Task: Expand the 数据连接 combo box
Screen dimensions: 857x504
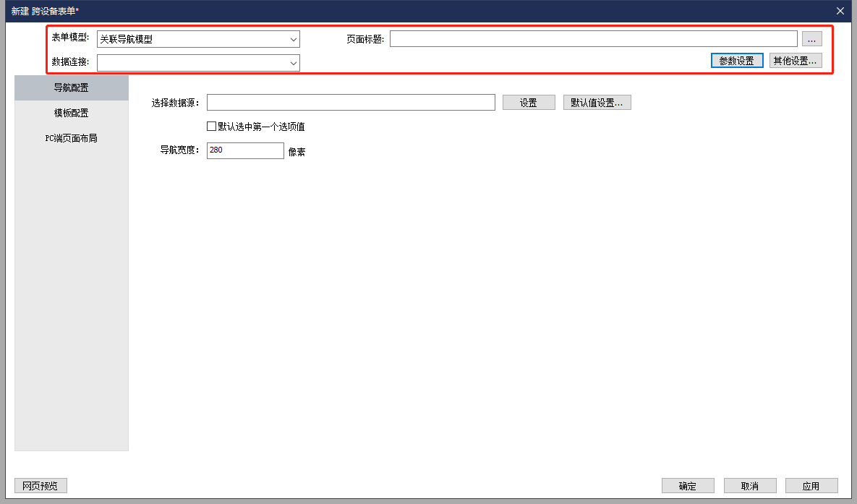Action: click(x=198, y=63)
